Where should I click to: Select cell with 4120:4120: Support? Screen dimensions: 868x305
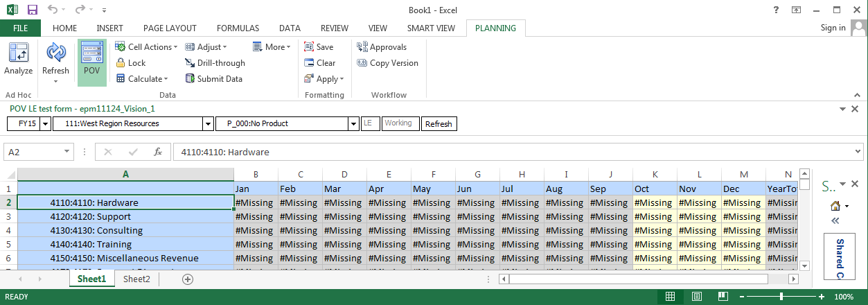[125, 216]
